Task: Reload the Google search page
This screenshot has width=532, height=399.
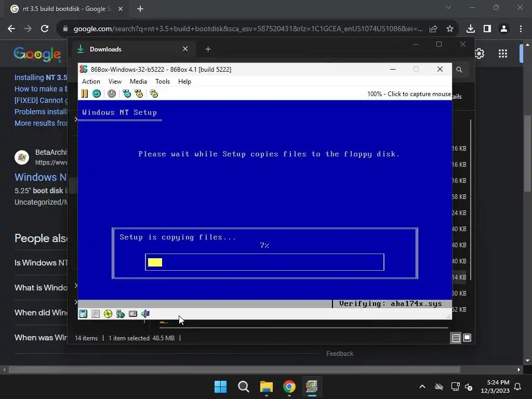Action: 45,29
